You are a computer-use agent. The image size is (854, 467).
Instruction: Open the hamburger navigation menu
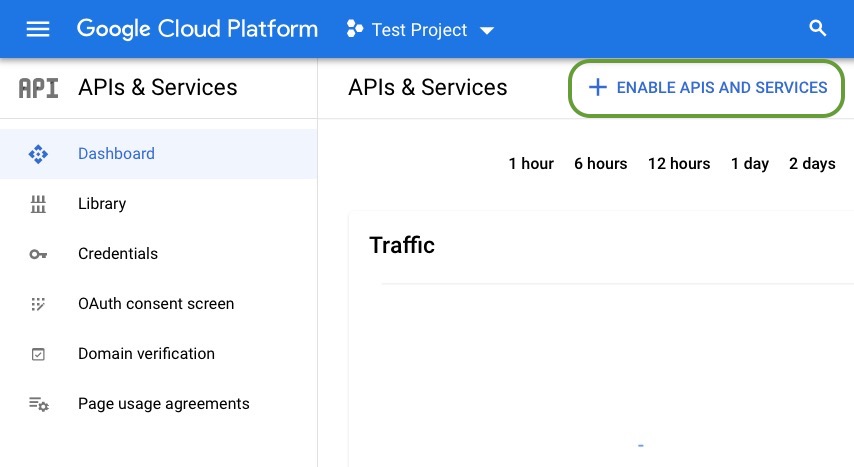click(38, 29)
